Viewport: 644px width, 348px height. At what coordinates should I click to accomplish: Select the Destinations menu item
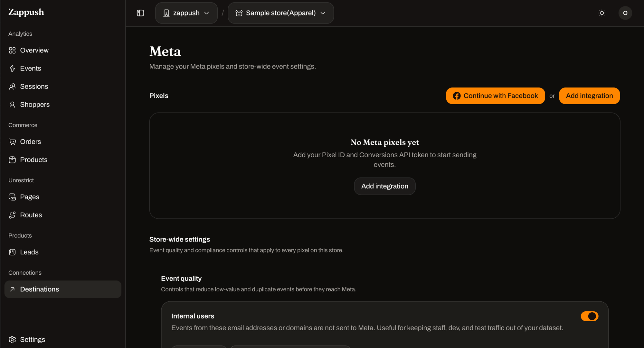coord(63,289)
